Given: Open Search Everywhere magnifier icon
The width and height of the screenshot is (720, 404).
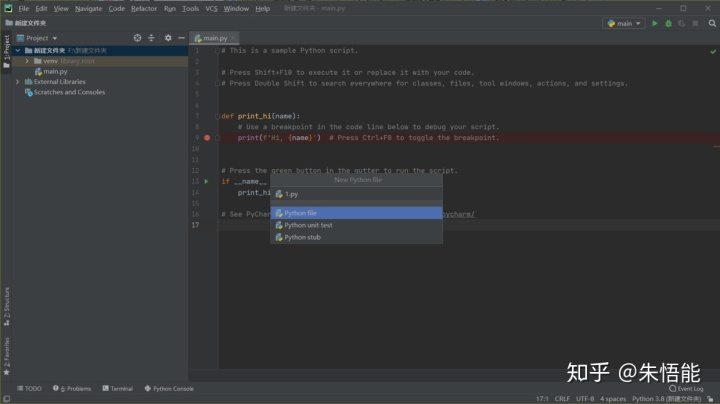Looking at the screenshot, I should (x=712, y=23).
